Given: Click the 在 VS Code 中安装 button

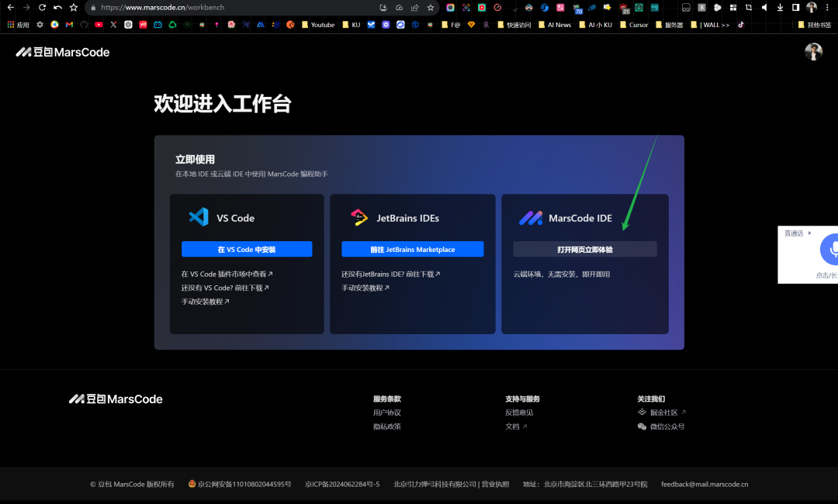Looking at the screenshot, I should point(247,250).
